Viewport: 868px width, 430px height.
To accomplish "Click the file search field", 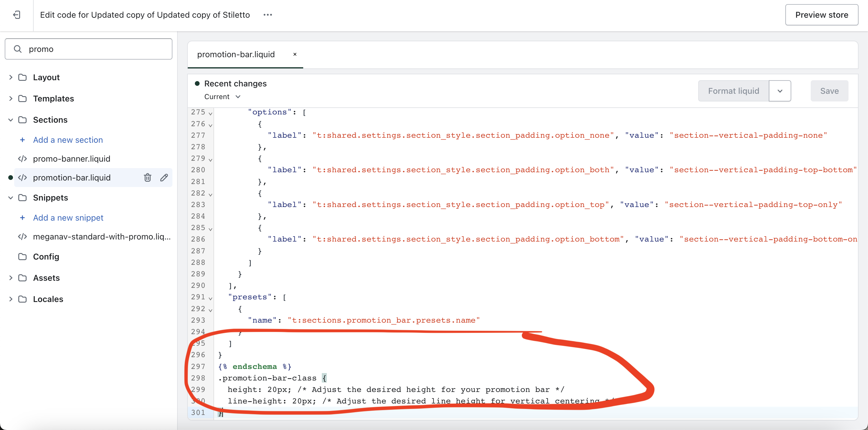I will click(x=98, y=49).
